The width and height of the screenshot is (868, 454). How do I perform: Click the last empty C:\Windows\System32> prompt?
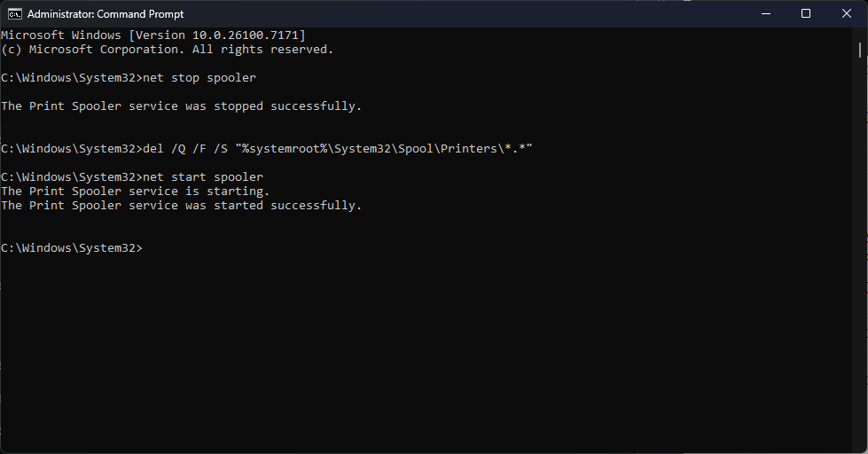[x=71, y=248]
